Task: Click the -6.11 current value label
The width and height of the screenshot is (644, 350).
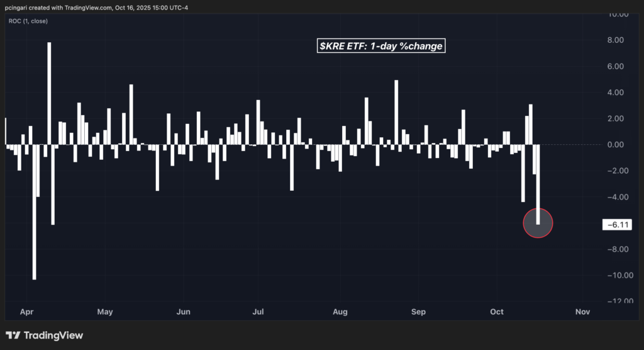Action: tap(617, 225)
